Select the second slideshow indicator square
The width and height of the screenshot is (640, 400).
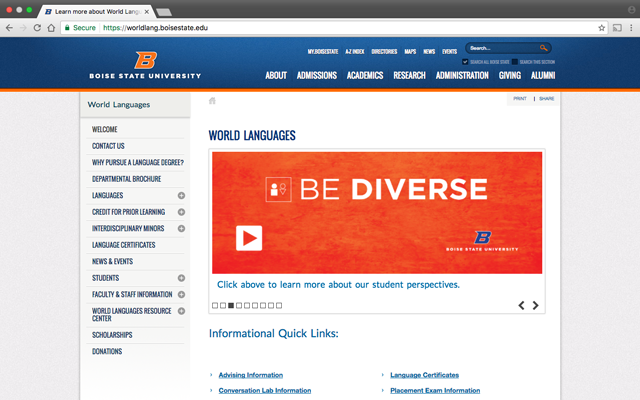tap(223, 305)
